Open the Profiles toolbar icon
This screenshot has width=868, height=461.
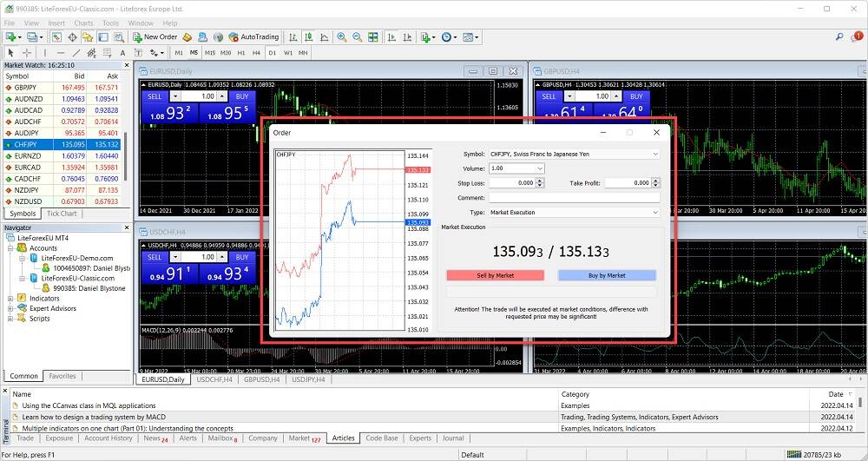32,37
